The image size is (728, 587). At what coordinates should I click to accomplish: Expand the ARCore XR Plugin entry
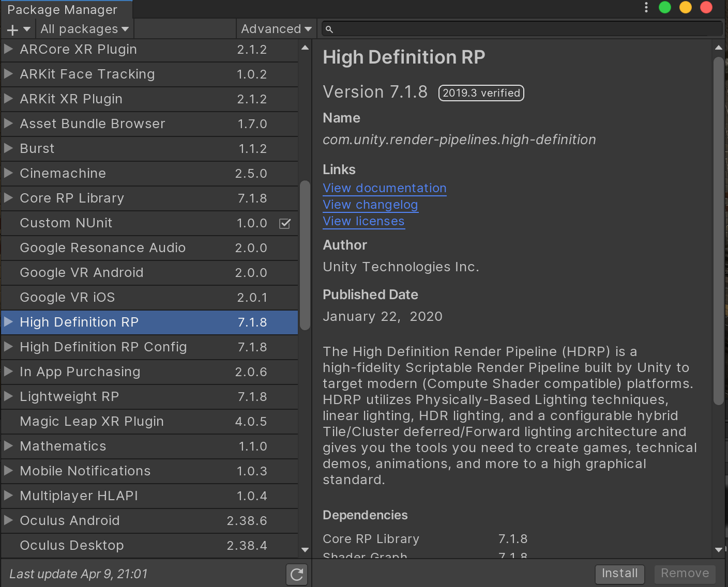tap(8, 50)
